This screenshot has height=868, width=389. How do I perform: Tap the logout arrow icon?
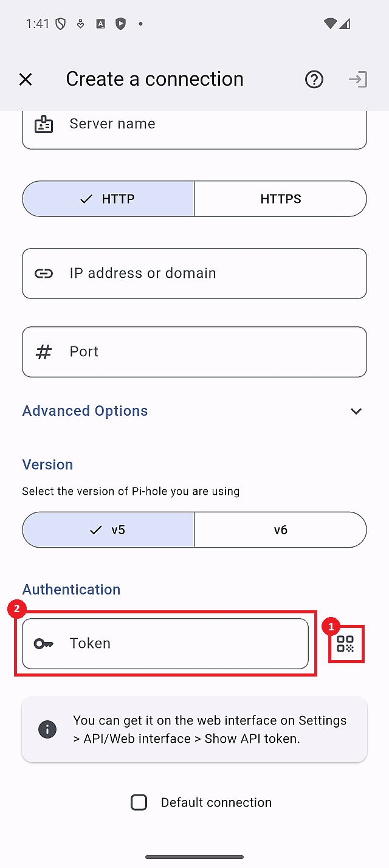[358, 79]
